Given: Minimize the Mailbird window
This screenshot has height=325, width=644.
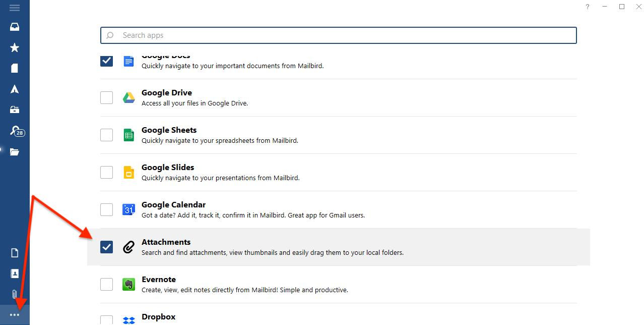Looking at the screenshot, I should 605,7.
